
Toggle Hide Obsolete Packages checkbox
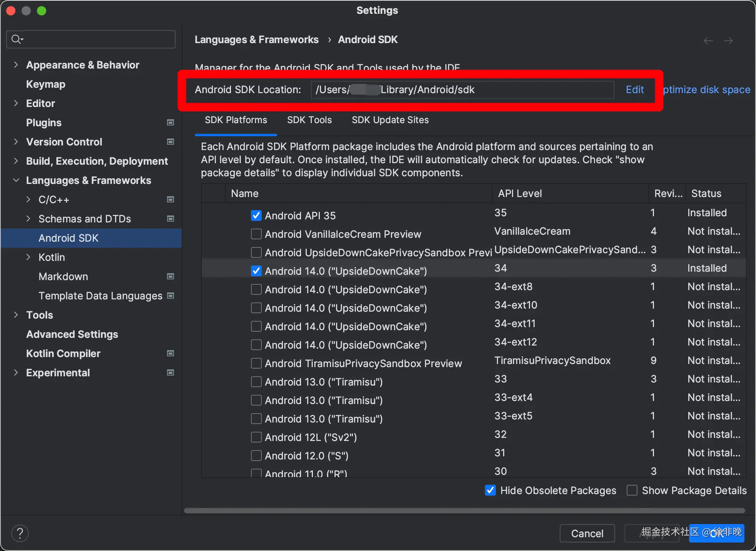[x=490, y=490]
